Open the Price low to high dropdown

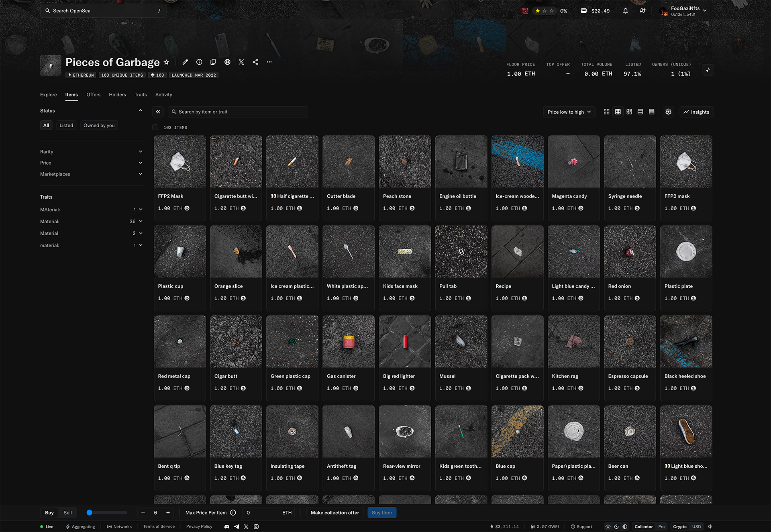[569, 112]
